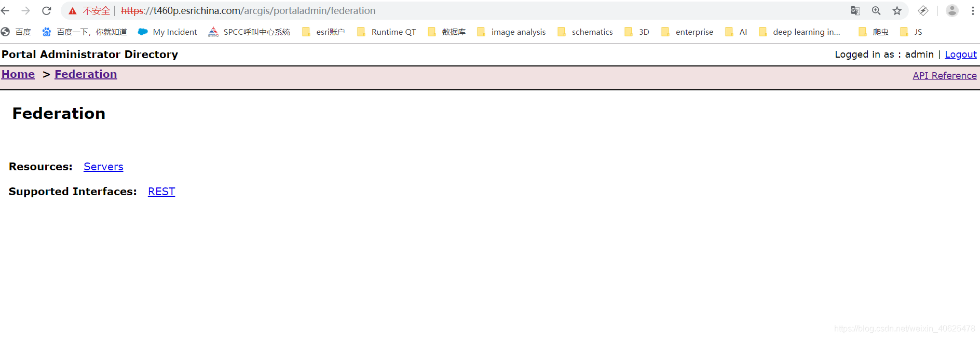Open the enterprise bookmark folder
This screenshot has height=338, width=980.
pyautogui.click(x=687, y=32)
